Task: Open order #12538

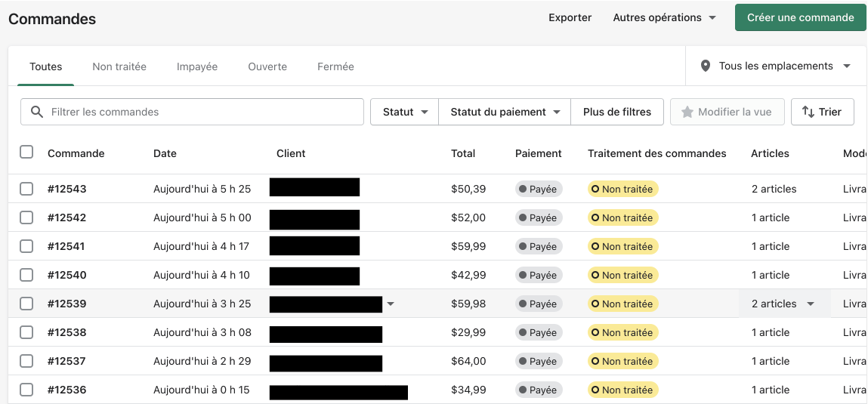Action: (67, 332)
